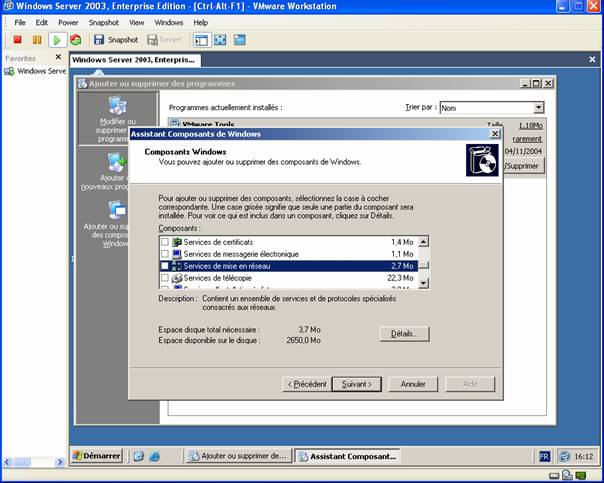Viewport: 604px width, 483px height.
Task: Click the Revert snapshot toolbar button
Action: (164, 40)
